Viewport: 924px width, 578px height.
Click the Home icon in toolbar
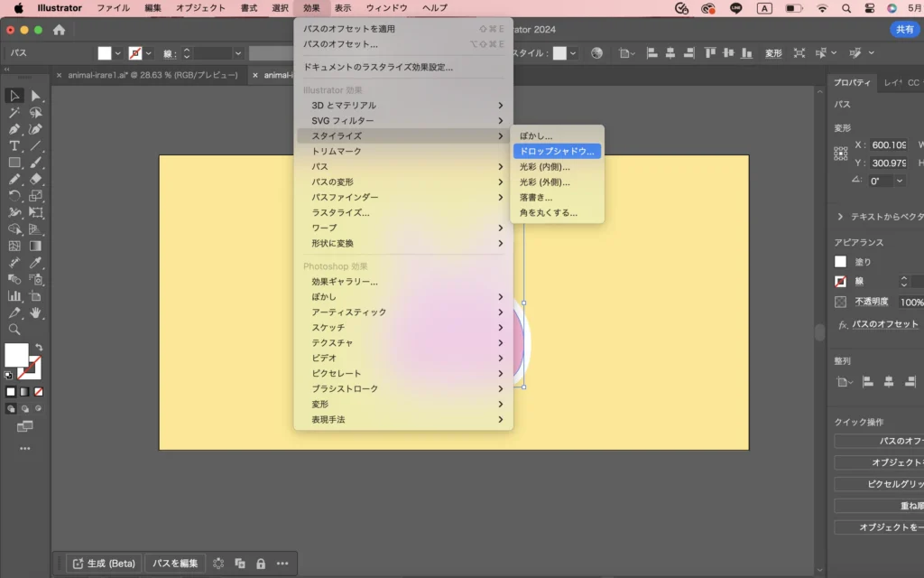pyautogui.click(x=60, y=30)
